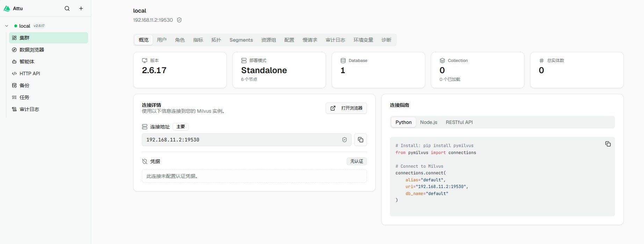Screen dimensions: 644x244
Task: Switch to the 慢请求 tab
Action: pos(310,40)
